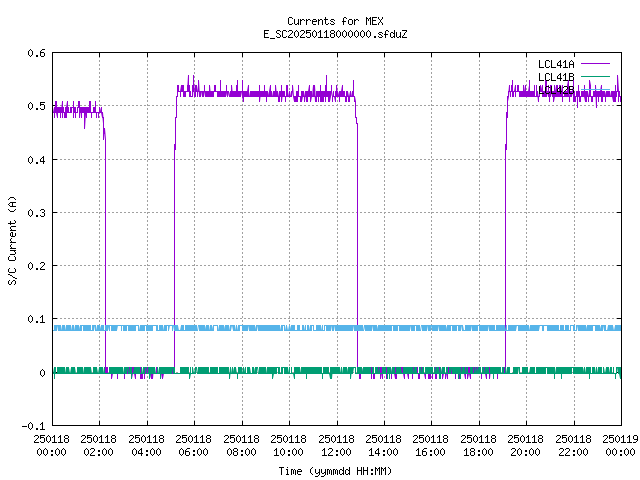Click the 250118 20:00 x-axis tick label
This screenshot has width=640, height=480.
pyautogui.click(x=526, y=446)
